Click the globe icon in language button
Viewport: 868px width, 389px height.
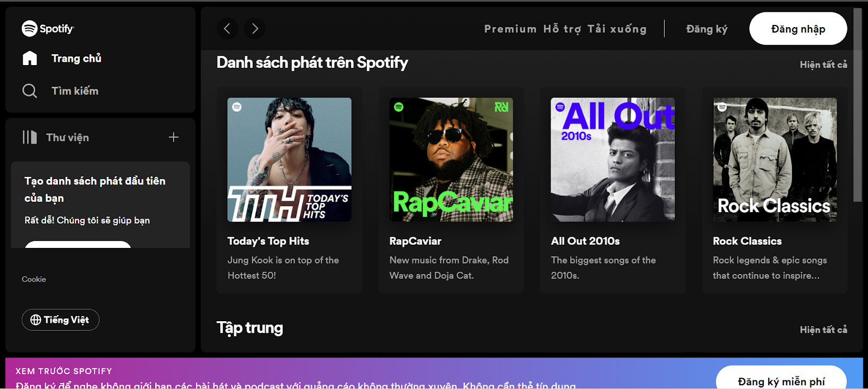pos(36,320)
